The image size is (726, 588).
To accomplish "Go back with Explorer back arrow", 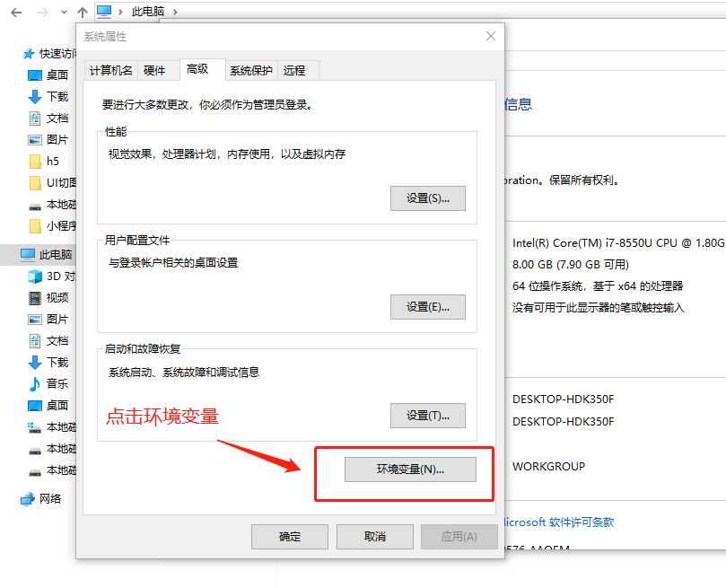I will (x=16, y=12).
